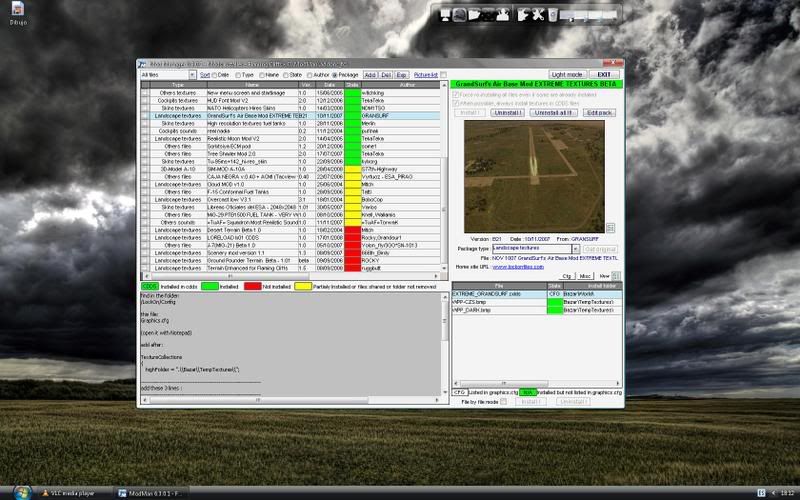Image resolution: width=800 pixels, height=500 pixels.
Task: Click the Add button
Action: click(370, 75)
